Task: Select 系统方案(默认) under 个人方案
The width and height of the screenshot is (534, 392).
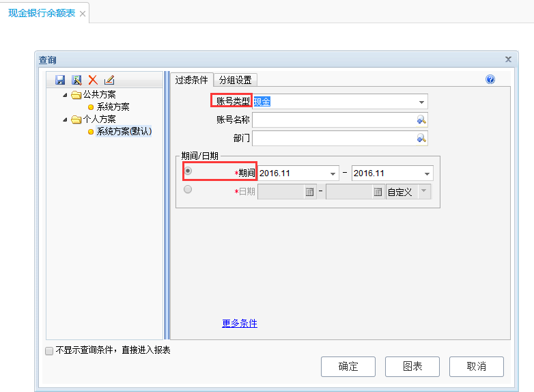Action: point(124,131)
